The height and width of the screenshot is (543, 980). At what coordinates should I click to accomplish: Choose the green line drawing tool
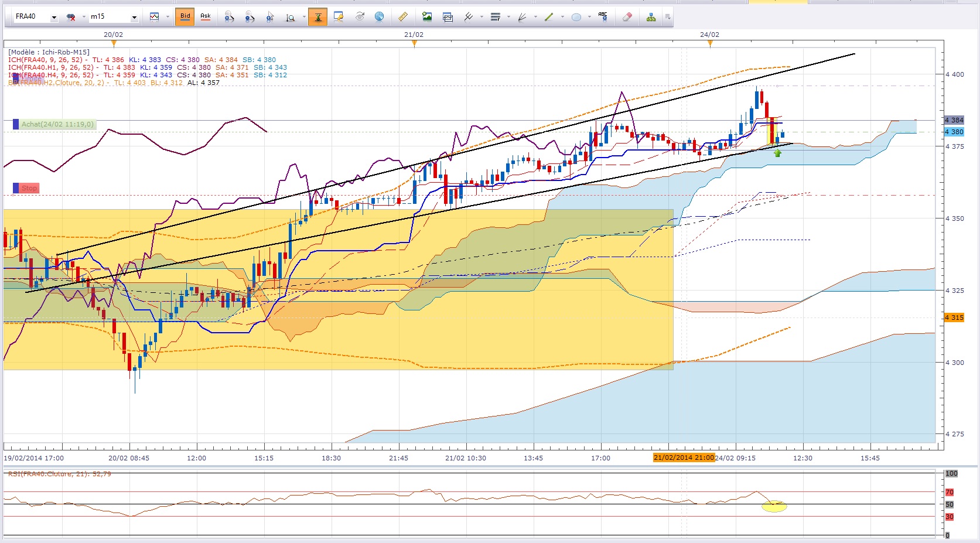tap(549, 17)
